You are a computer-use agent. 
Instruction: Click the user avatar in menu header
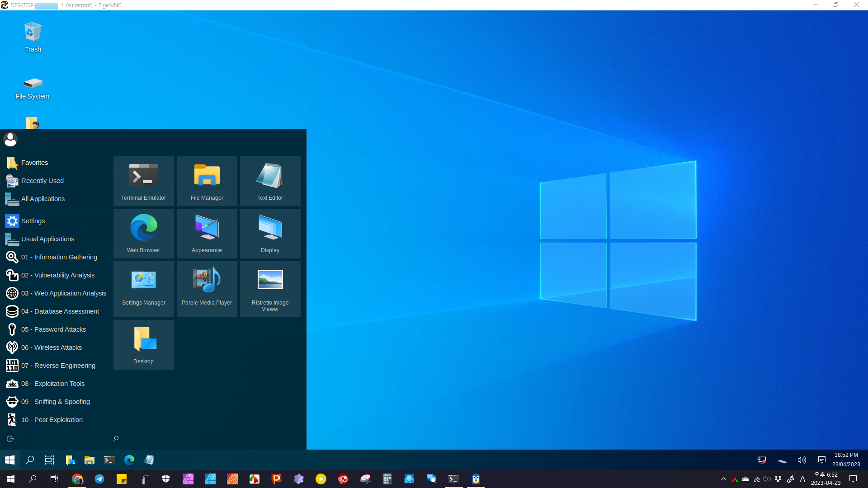click(10, 139)
